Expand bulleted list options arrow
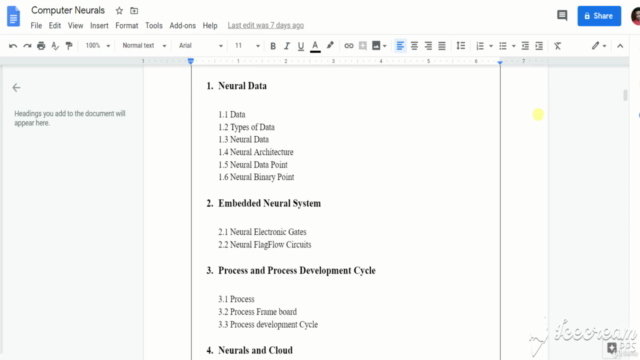Viewport: 640px width, 360px height. [513, 46]
